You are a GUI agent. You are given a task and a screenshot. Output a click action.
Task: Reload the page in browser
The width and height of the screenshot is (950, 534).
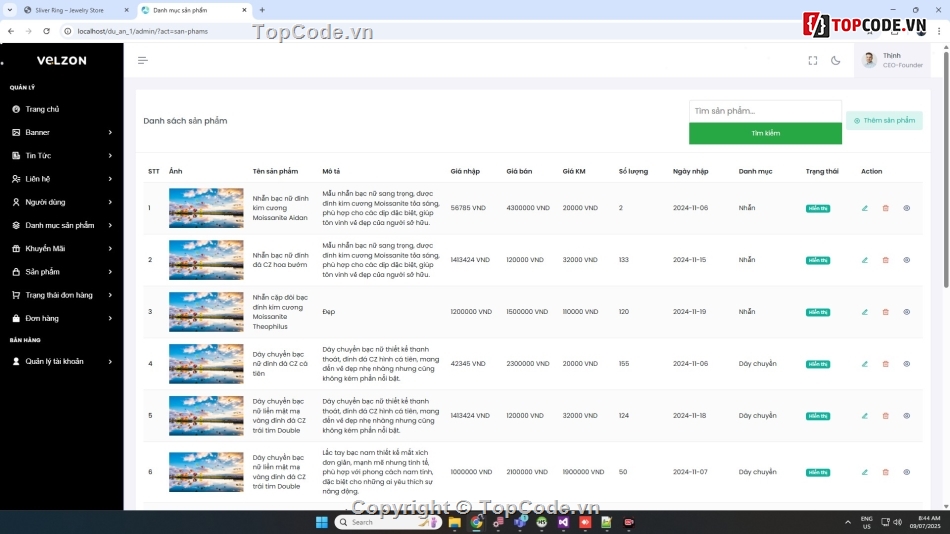click(x=46, y=31)
